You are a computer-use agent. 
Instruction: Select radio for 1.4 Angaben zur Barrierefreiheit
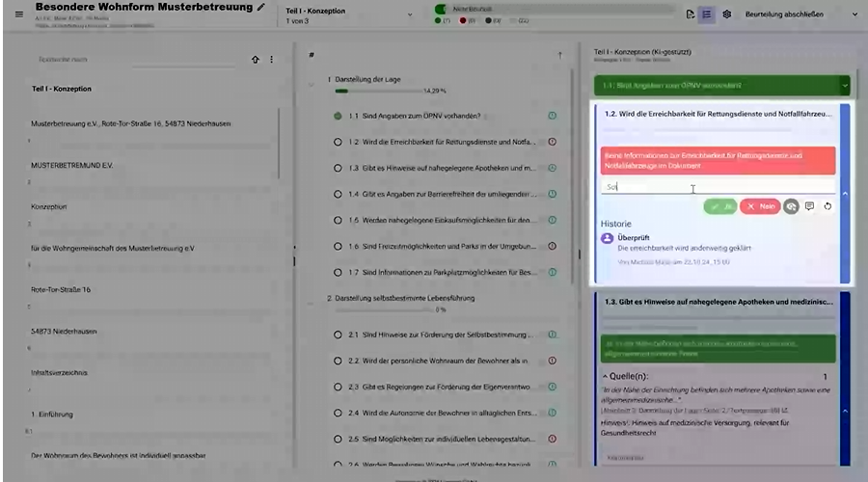pos(338,194)
